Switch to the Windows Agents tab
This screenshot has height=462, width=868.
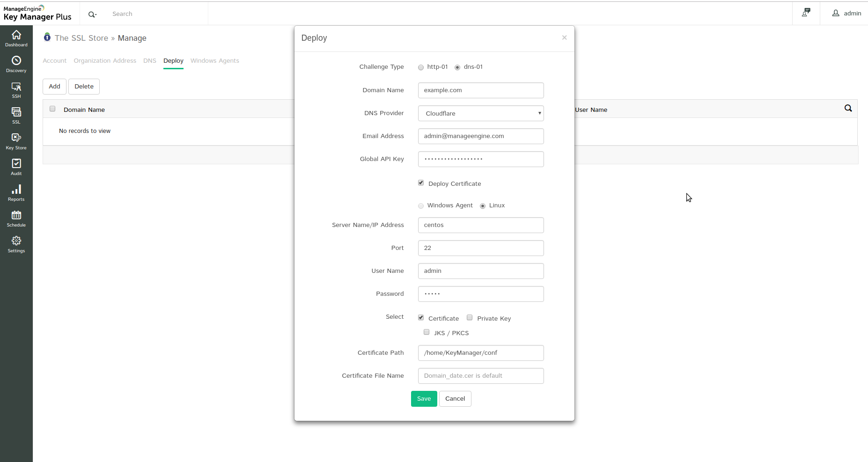point(215,61)
